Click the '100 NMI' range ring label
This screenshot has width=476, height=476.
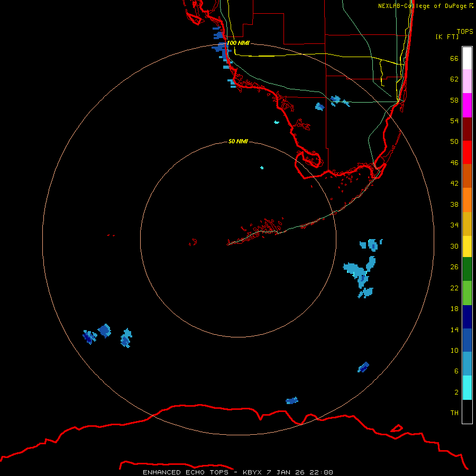(x=238, y=43)
